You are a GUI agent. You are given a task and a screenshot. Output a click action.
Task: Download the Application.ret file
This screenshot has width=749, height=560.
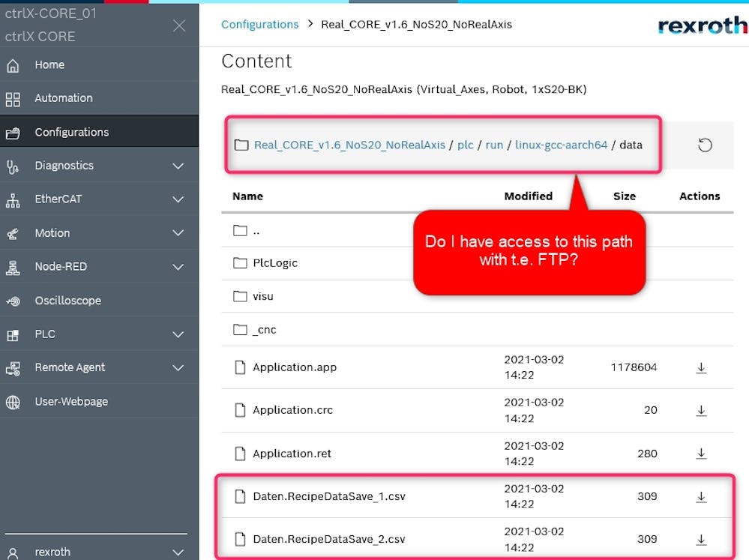pyautogui.click(x=701, y=454)
